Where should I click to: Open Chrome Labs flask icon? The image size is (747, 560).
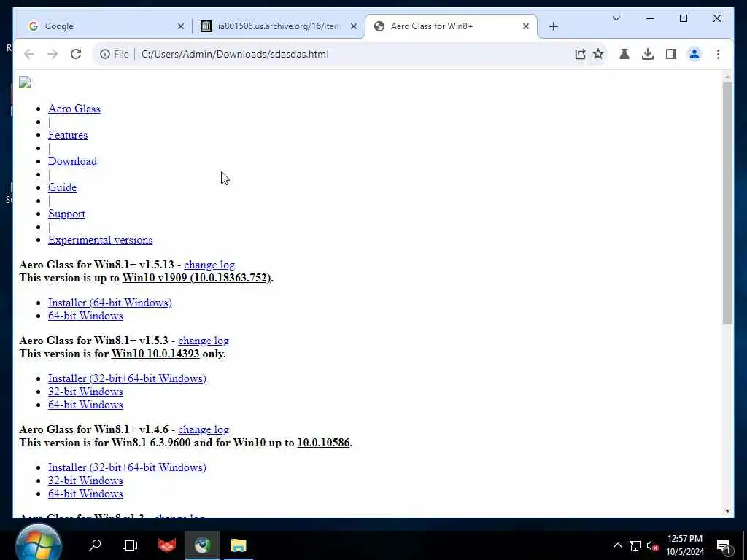coord(624,54)
